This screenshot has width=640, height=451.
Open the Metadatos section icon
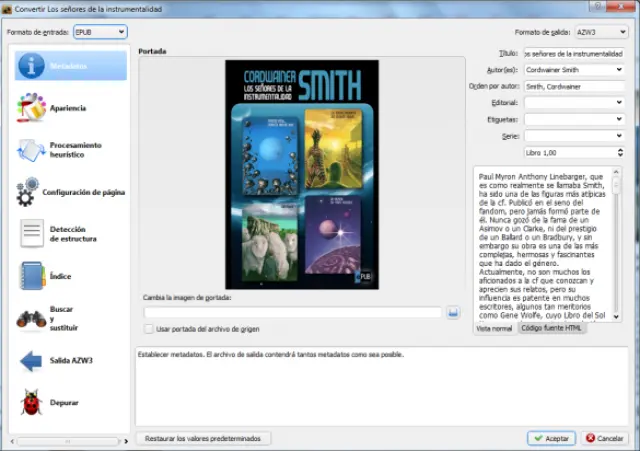[31, 66]
